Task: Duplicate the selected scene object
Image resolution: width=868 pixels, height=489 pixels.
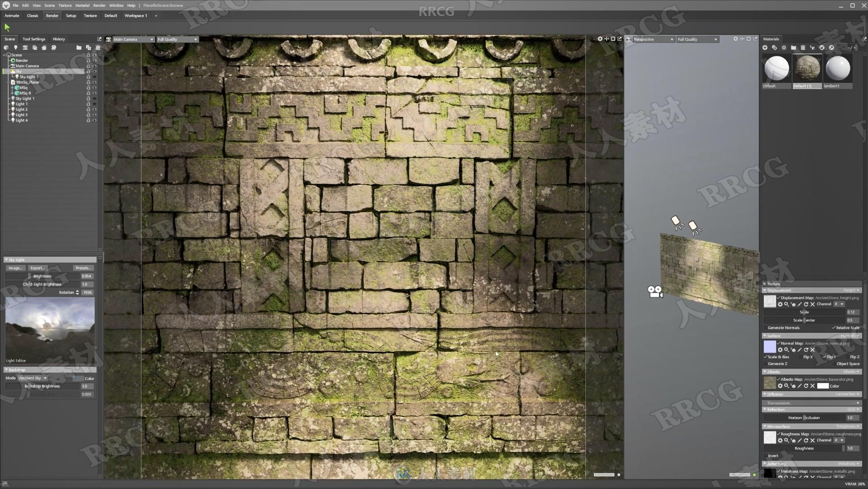Action: (88, 48)
